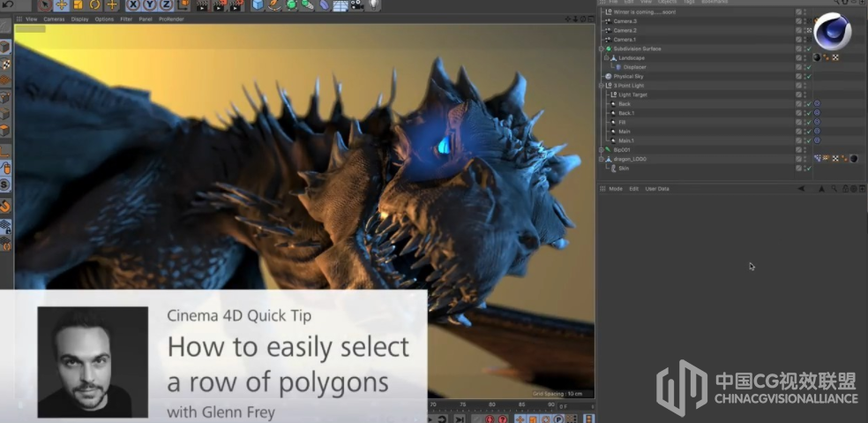Open viewport Filter menu
The height and width of the screenshot is (423, 868).
[x=126, y=19]
